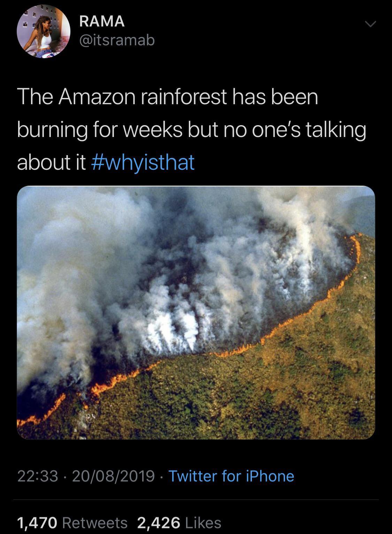Tap the second line of tweet text
Screen dimensions: 392x534
click(x=192, y=130)
